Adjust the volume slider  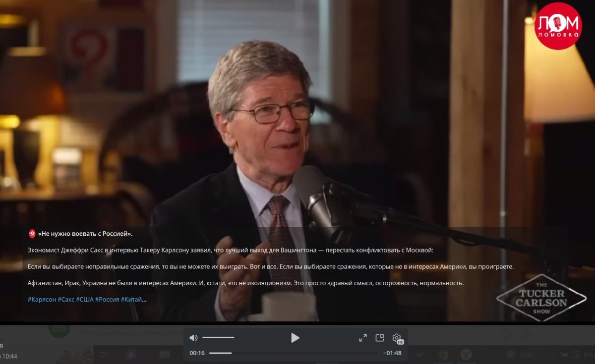tap(218, 338)
